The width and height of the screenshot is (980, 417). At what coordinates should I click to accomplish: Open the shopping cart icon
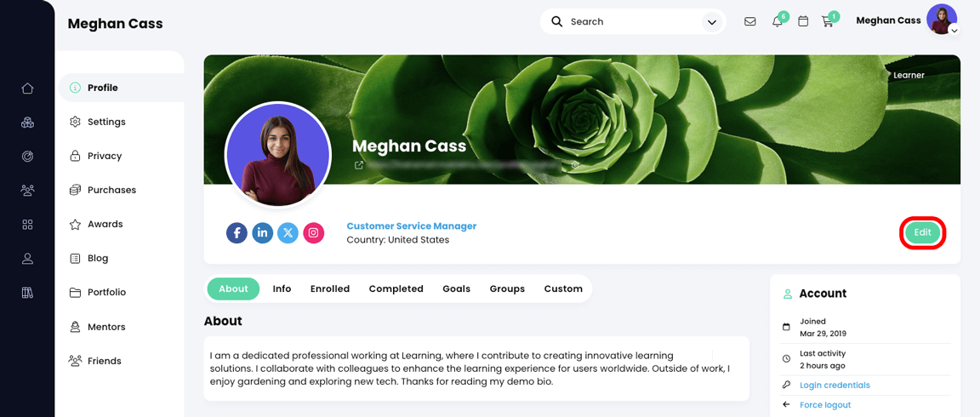coord(828,21)
